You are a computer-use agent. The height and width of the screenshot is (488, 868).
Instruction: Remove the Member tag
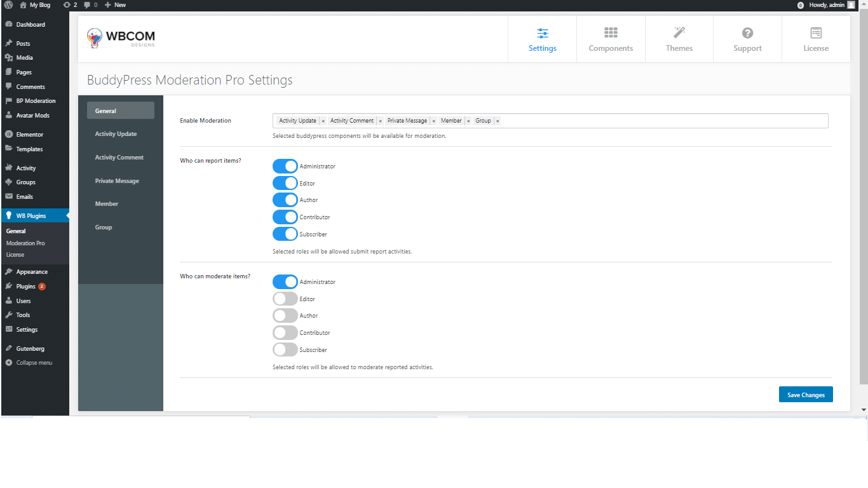(468, 121)
